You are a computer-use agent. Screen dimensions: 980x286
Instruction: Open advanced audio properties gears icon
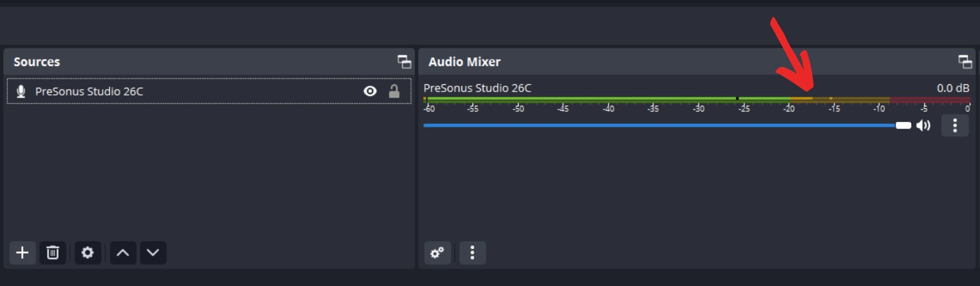pos(437,253)
